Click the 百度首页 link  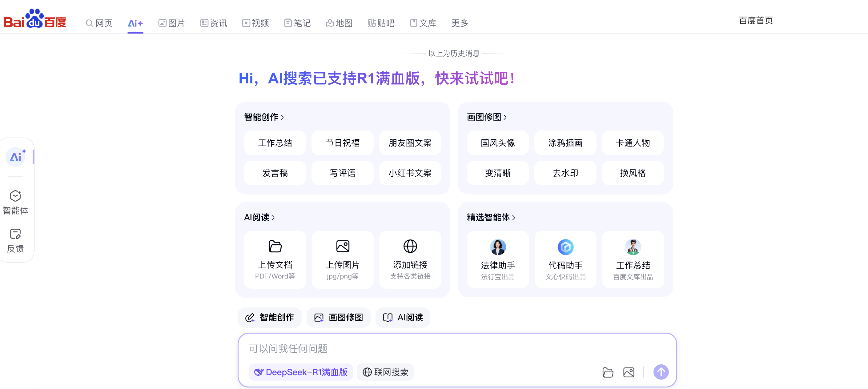[755, 20]
